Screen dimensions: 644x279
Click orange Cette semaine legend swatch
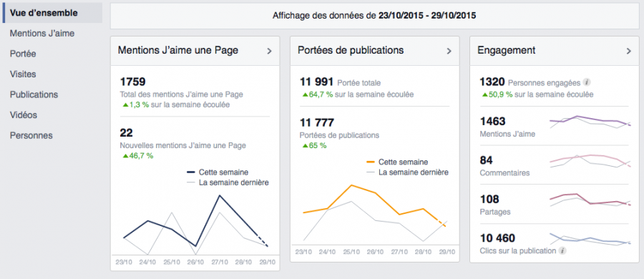click(371, 162)
